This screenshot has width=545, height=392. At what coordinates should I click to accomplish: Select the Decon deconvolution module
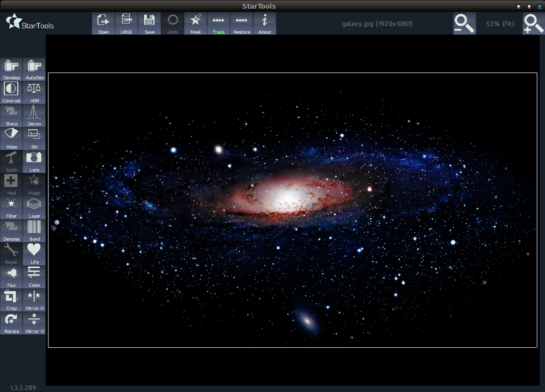34,114
